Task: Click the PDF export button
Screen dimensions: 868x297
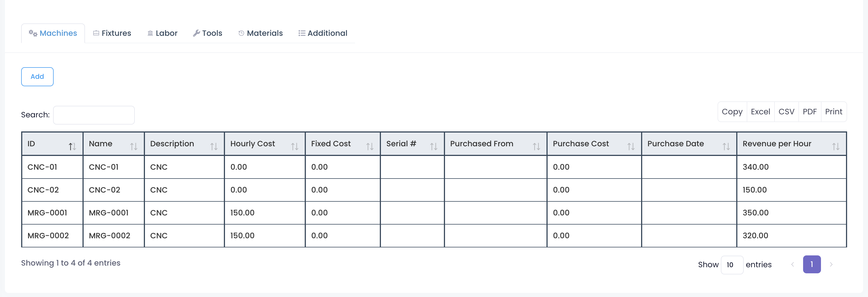Action: point(809,112)
